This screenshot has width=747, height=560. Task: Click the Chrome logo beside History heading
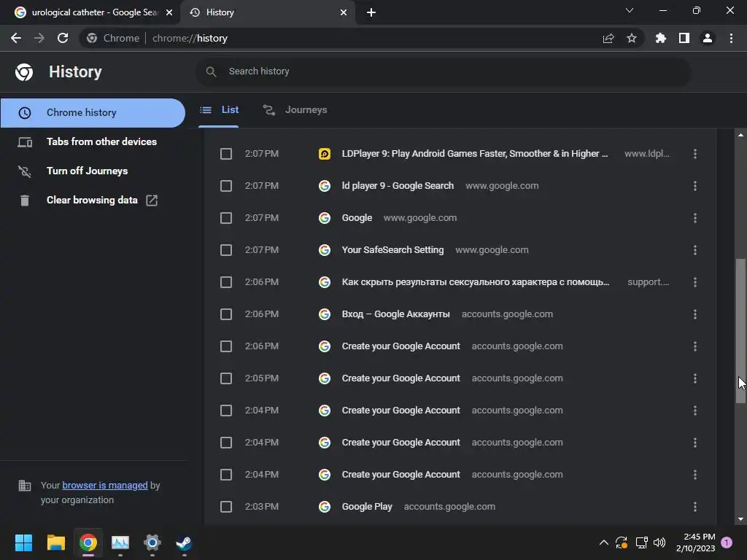click(24, 72)
